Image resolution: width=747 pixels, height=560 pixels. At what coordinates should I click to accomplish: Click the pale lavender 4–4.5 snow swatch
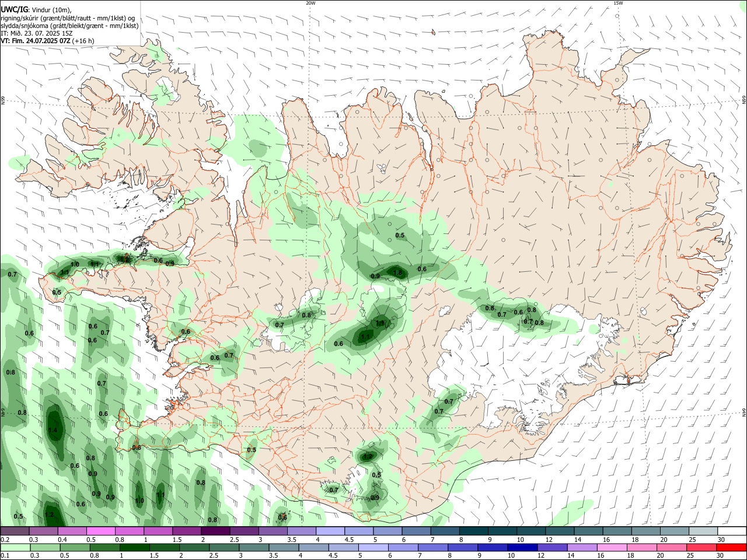(330, 531)
